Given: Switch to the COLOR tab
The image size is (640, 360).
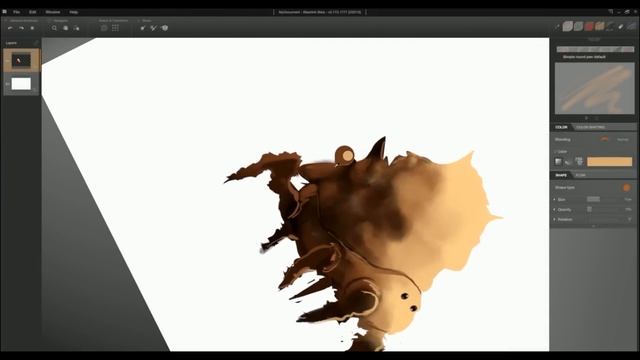Looking at the screenshot, I should click(561, 127).
